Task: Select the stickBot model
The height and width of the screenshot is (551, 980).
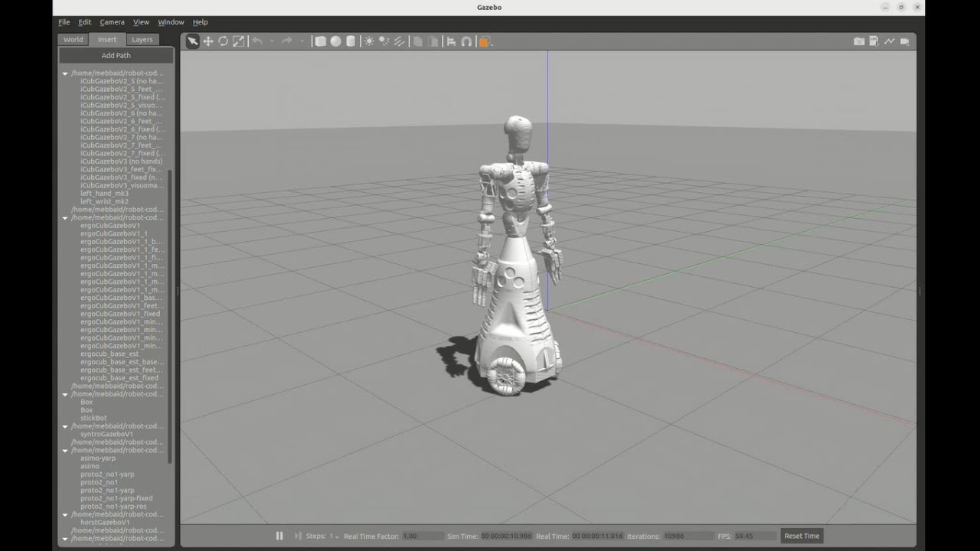Action: 93,418
